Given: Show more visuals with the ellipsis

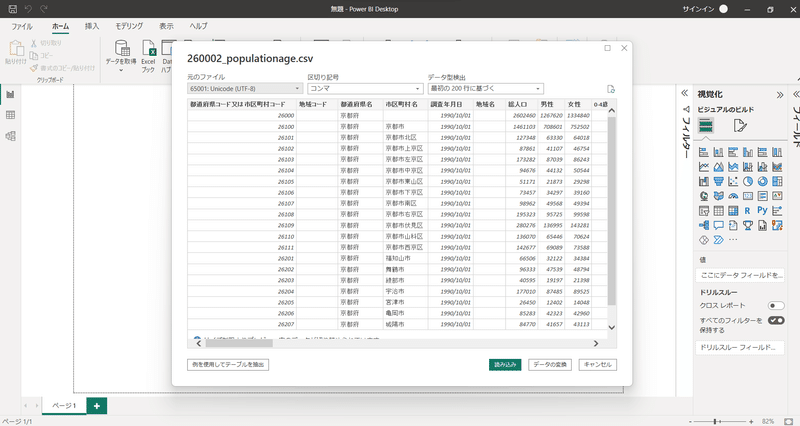Looking at the screenshot, I should (733, 240).
